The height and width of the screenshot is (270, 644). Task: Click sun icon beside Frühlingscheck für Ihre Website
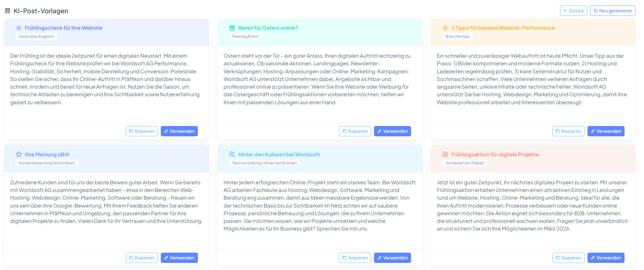[19, 28]
